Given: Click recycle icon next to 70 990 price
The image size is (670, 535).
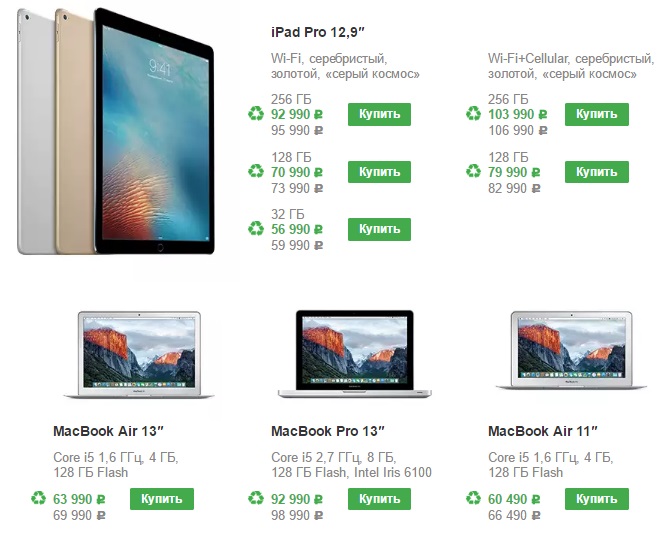Looking at the screenshot, I should click(256, 172).
